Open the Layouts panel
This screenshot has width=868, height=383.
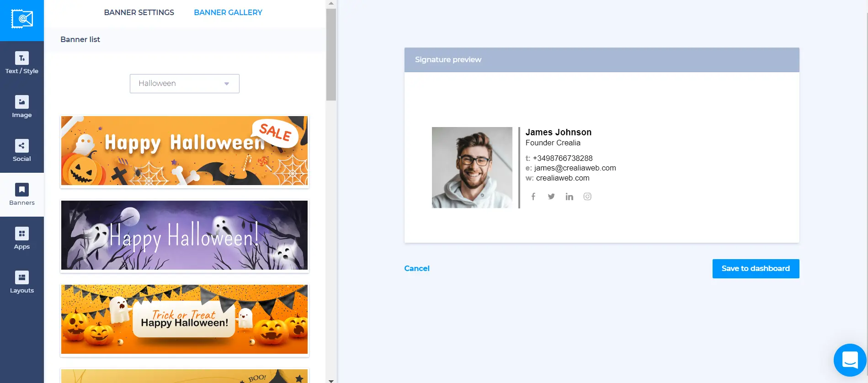coord(22,282)
